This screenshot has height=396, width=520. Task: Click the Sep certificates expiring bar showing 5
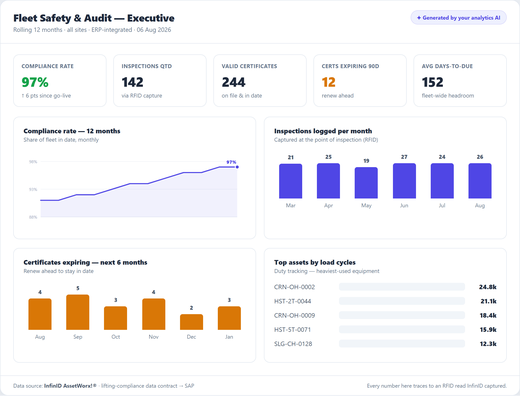point(78,312)
